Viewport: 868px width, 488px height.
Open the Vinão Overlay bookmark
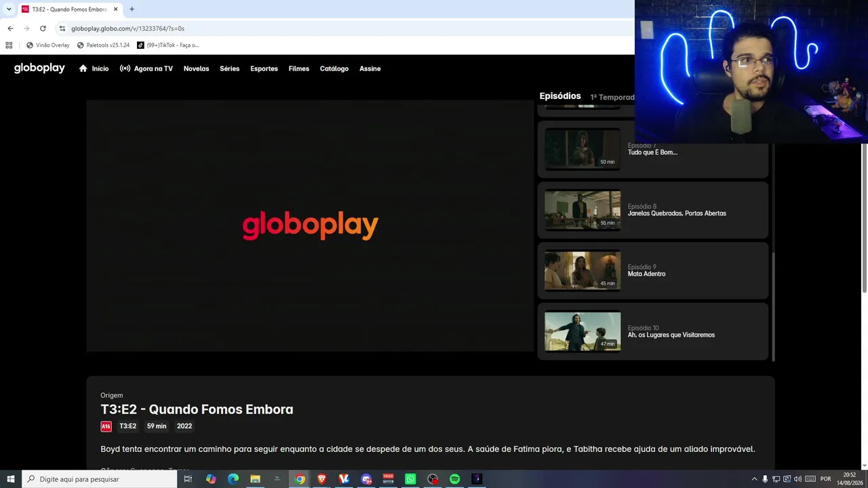coord(47,45)
